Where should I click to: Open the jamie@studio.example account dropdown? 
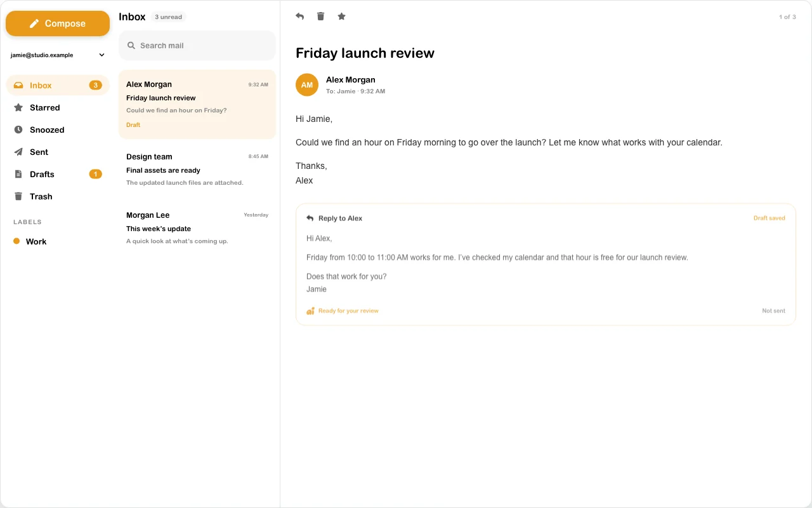click(58, 55)
